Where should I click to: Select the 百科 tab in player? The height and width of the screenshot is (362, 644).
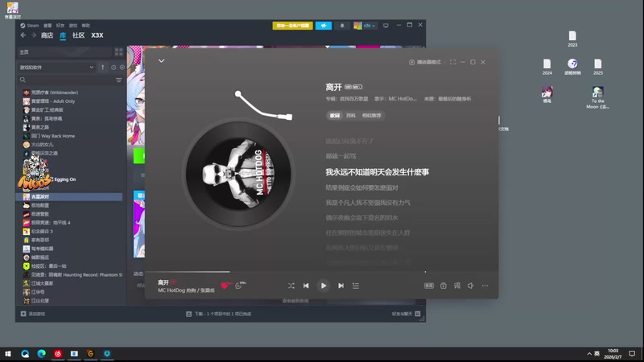pyautogui.click(x=351, y=115)
